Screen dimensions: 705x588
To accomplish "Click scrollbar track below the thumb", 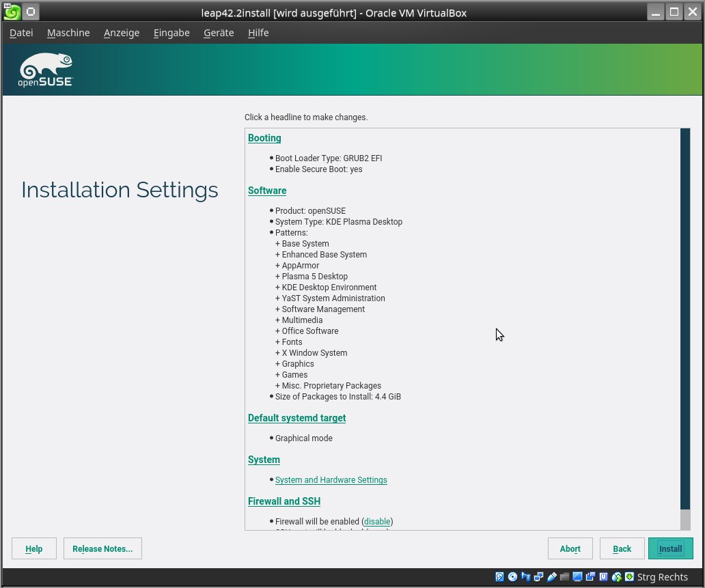I will 685,520.
